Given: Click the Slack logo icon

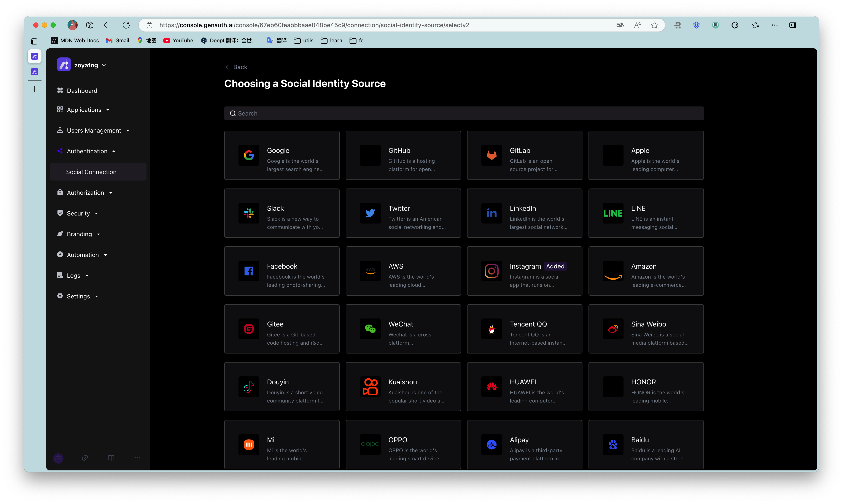Looking at the screenshot, I should click(249, 213).
